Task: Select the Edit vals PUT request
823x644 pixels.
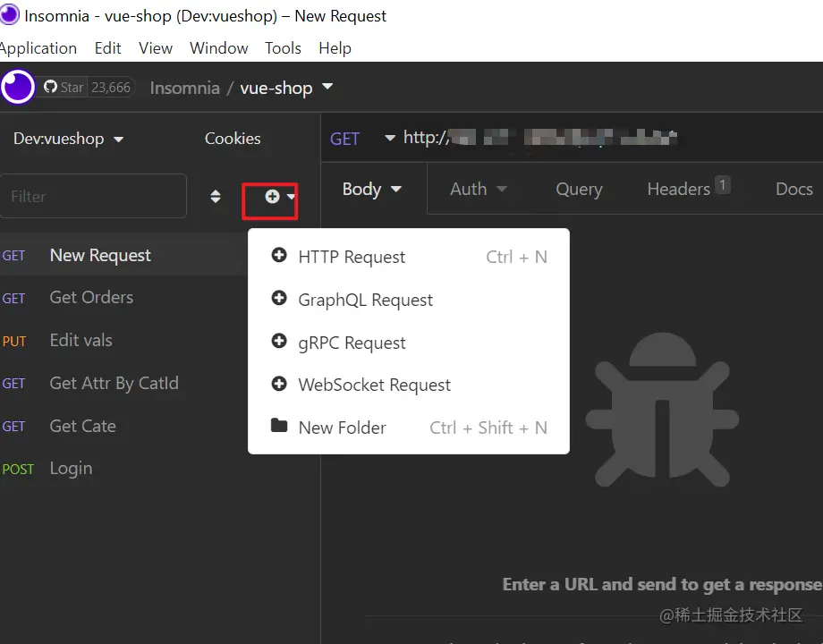Action: (x=123, y=340)
